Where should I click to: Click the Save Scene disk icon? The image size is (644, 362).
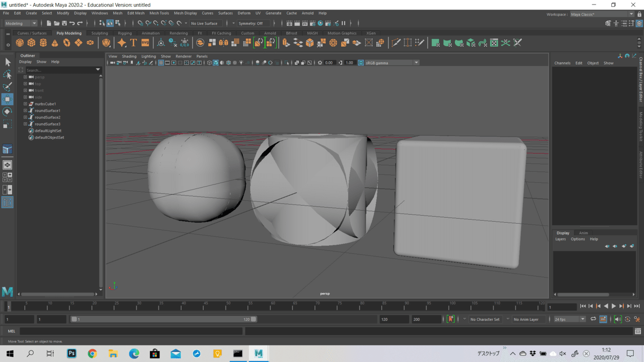click(x=64, y=23)
